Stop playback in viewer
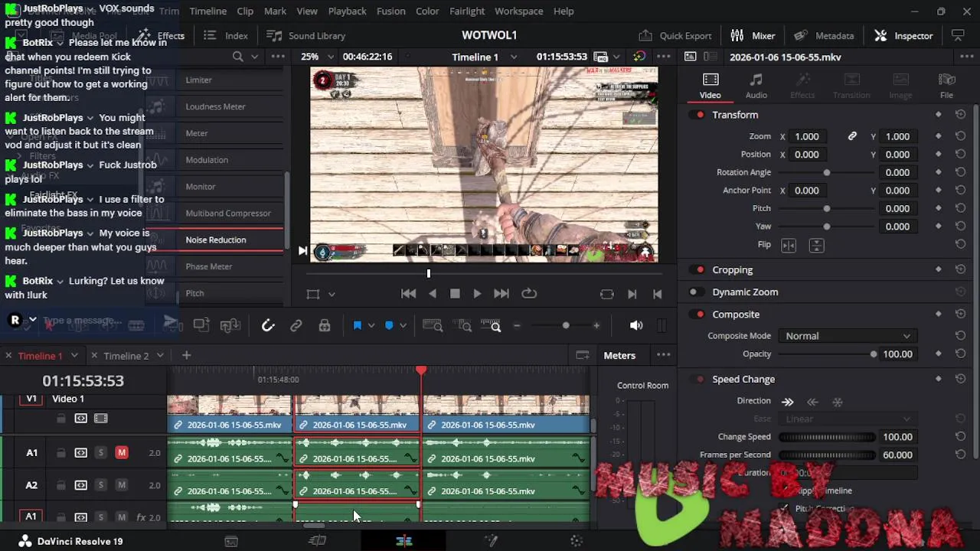 click(x=455, y=294)
